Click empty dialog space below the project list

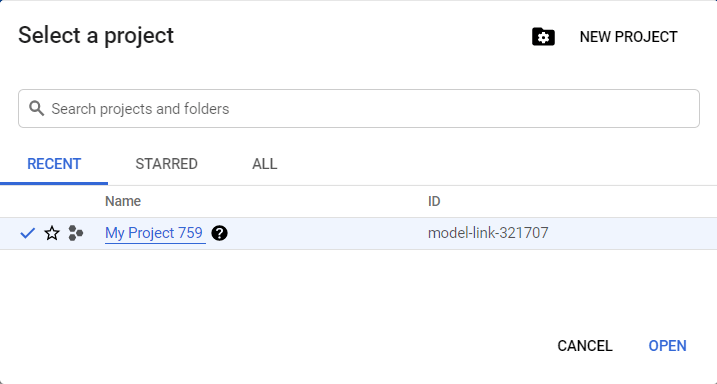[358, 288]
